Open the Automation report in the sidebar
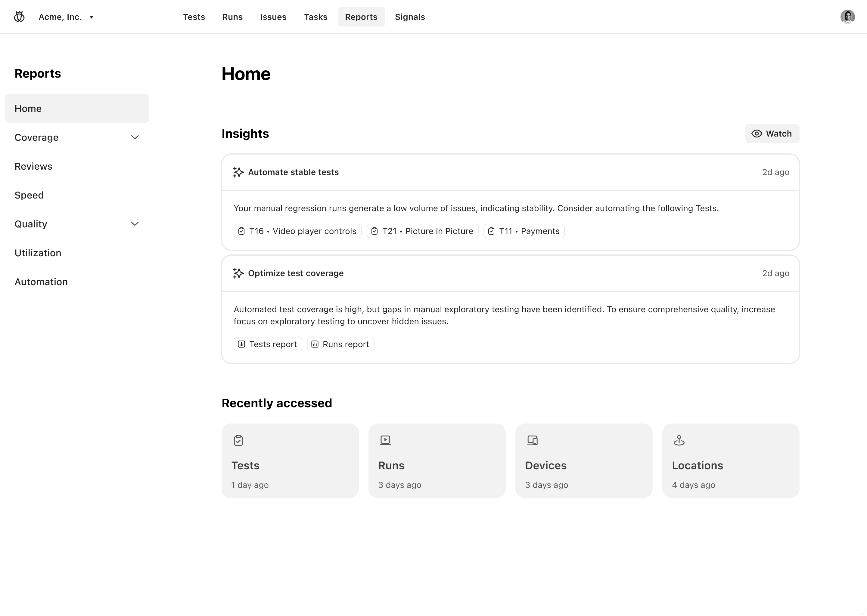This screenshot has height=616, width=867. tap(41, 282)
